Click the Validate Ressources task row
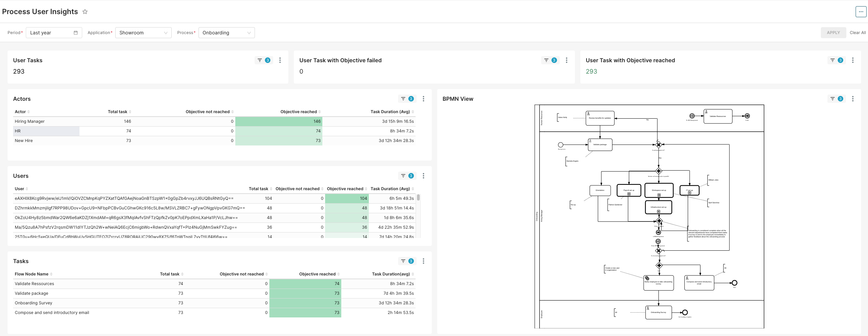 (x=214, y=284)
